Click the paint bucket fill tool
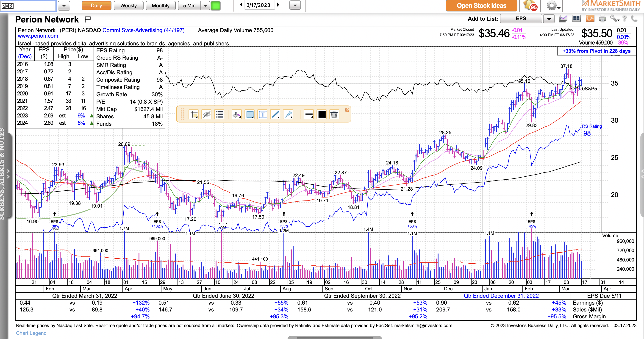The width and height of the screenshot is (644, 339). pos(236,114)
